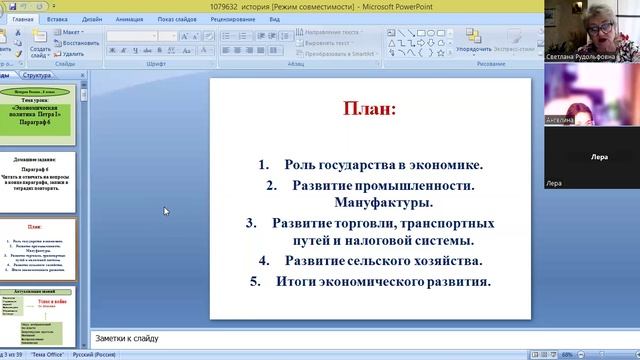Toggle underline Ч formatting

point(135,51)
